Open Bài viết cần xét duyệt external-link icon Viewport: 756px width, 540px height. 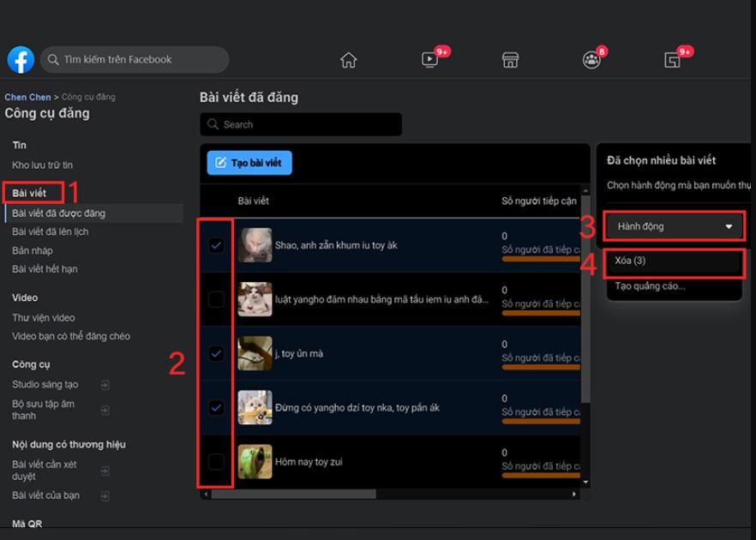(105, 470)
